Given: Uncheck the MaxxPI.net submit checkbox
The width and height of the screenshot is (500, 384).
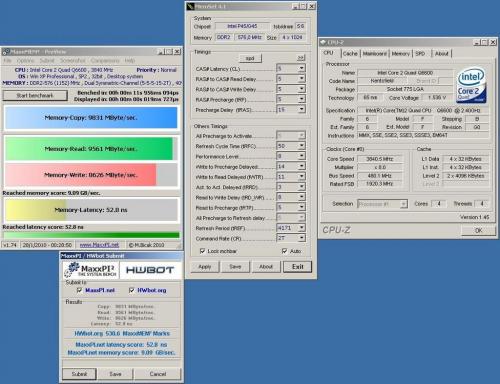Looking at the screenshot, I should click(79, 290).
